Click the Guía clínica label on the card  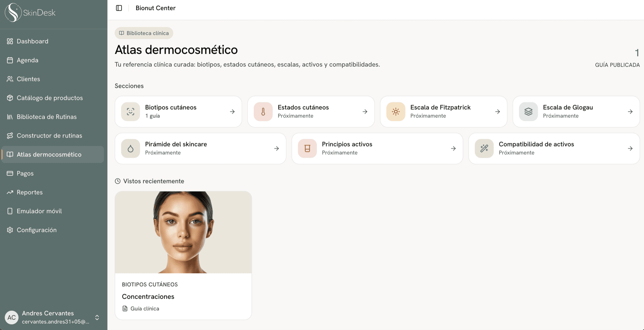tap(145, 308)
